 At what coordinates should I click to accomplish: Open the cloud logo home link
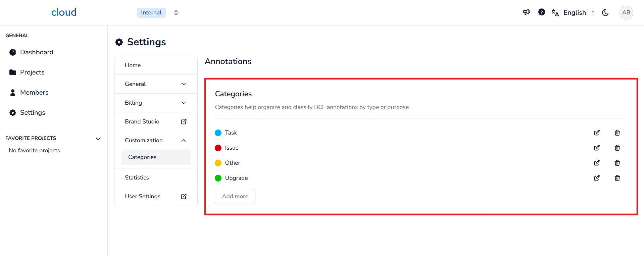(x=64, y=12)
